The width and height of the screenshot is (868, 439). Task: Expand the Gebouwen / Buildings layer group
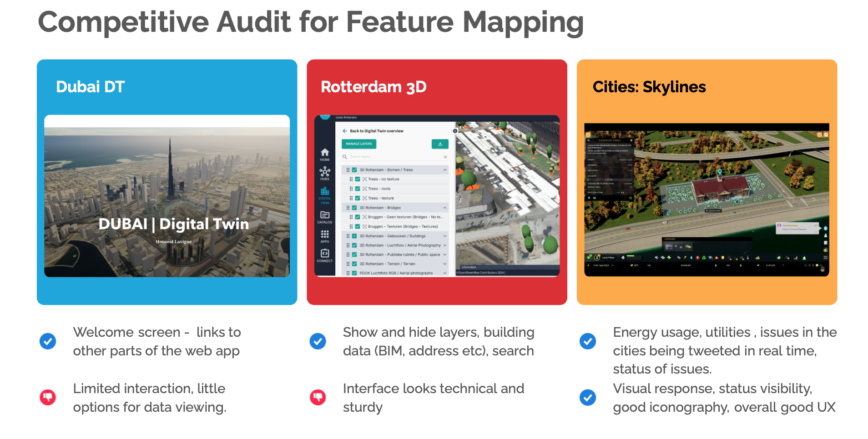coord(444,236)
